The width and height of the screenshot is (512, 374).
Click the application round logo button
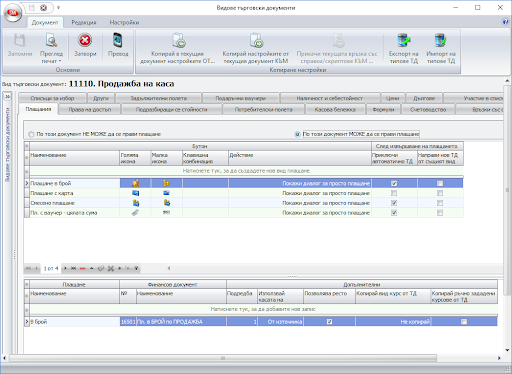tap(13, 13)
